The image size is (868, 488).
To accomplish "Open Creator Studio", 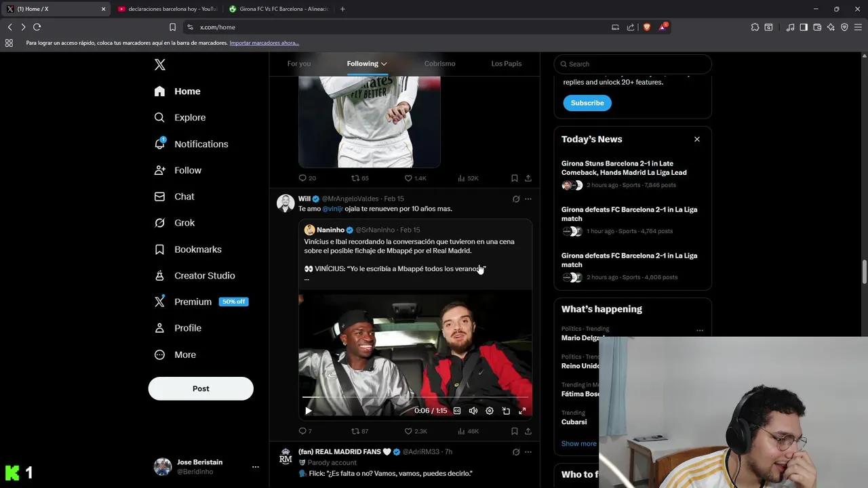I will tap(195, 276).
